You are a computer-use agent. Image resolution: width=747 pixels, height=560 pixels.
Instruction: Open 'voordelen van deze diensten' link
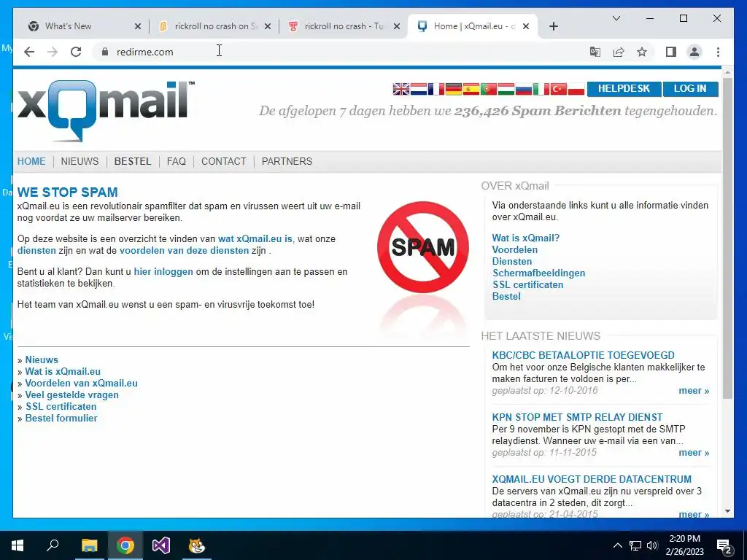pyautogui.click(x=184, y=251)
